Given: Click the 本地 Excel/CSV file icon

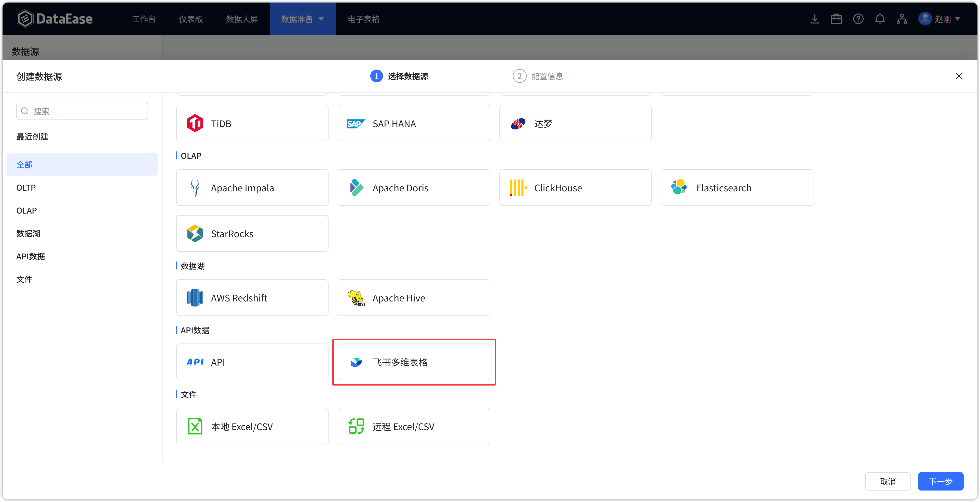Looking at the screenshot, I should (195, 426).
